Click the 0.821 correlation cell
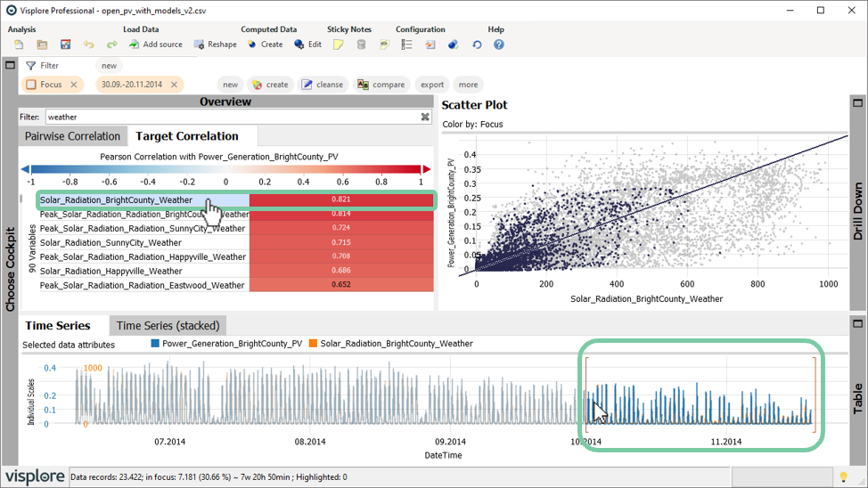Image resolution: width=868 pixels, height=488 pixels. point(341,199)
